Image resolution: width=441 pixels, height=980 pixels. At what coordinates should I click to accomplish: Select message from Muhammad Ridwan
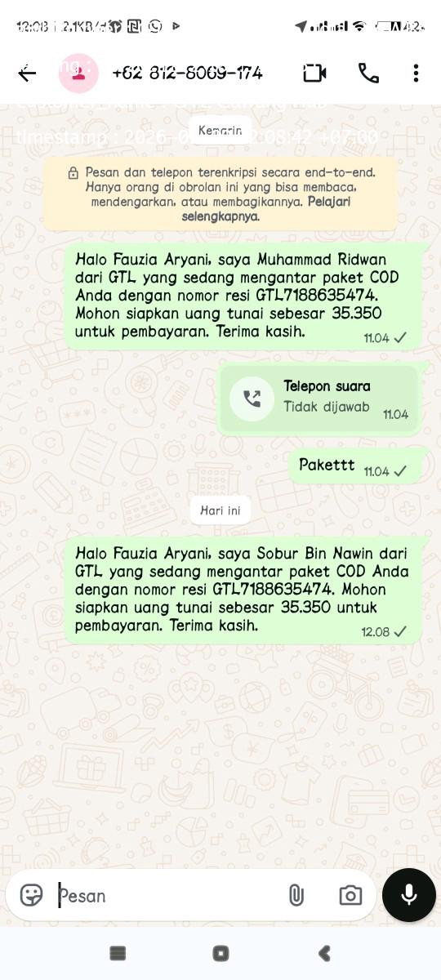point(242,296)
